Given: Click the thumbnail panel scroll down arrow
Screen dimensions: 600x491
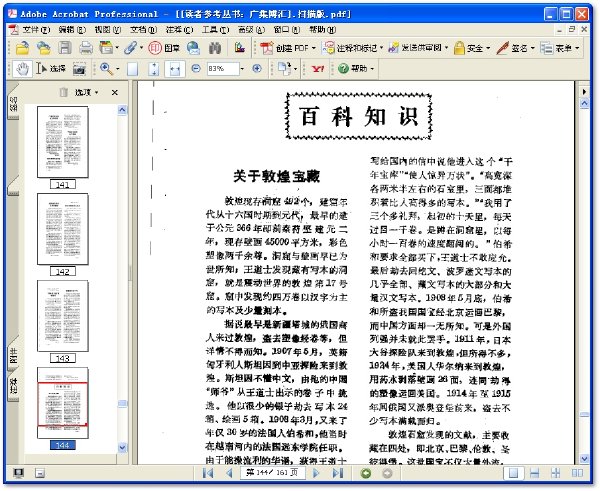Looking at the screenshot, I should (122, 447).
